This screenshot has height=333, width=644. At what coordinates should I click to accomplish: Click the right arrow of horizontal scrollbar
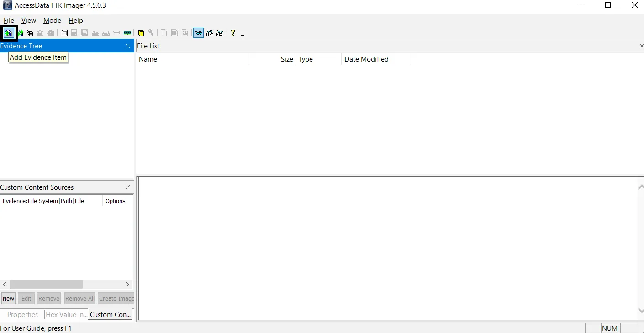point(128,285)
